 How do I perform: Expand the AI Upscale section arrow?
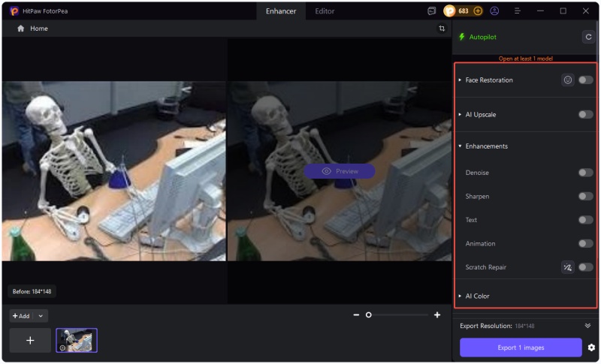point(460,114)
